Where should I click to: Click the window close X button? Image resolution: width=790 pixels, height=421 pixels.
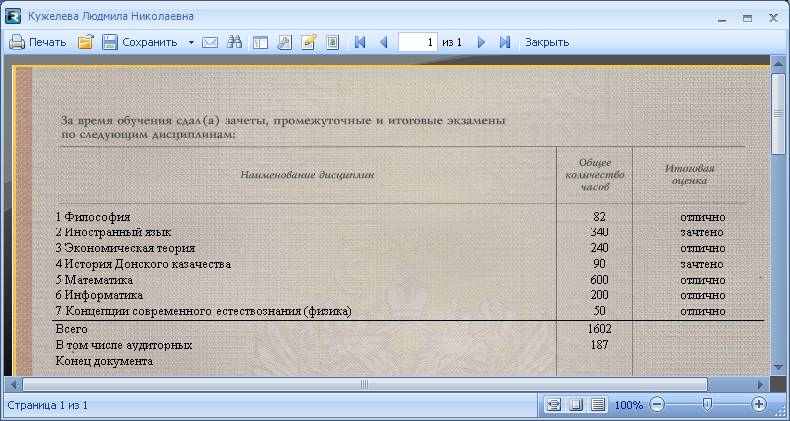tap(773, 18)
